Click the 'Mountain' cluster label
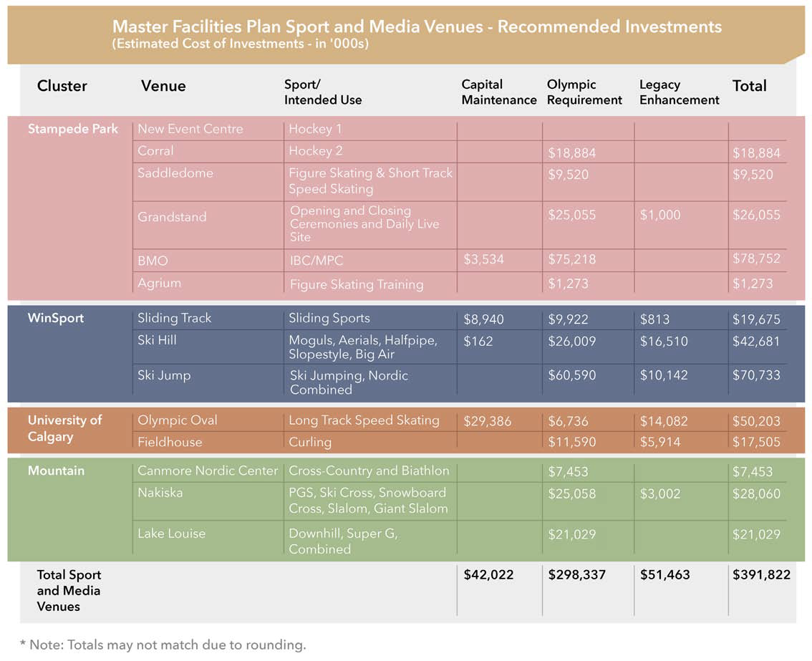The width and height of the screenshot is (812, 661). tap(56, 471)
